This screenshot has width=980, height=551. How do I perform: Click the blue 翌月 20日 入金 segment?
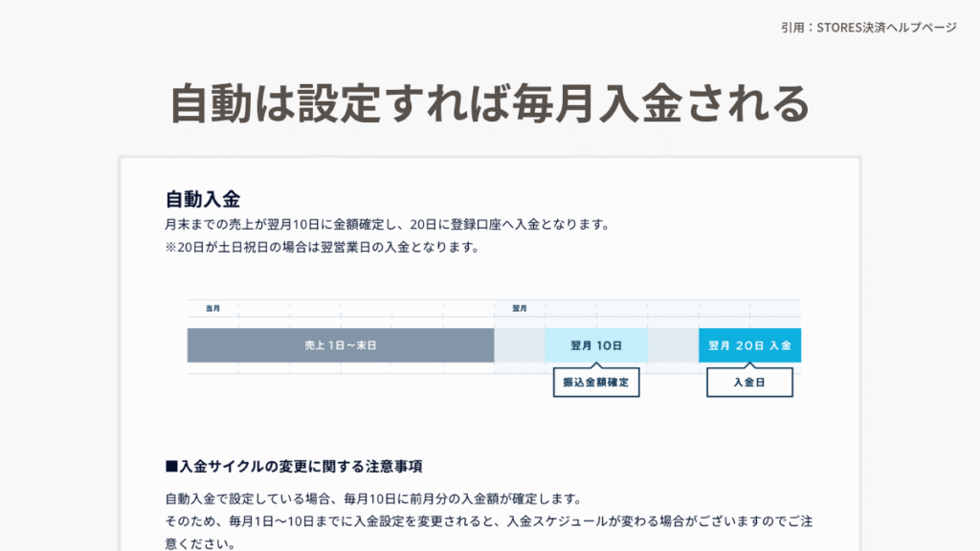(x=749, y=345)
